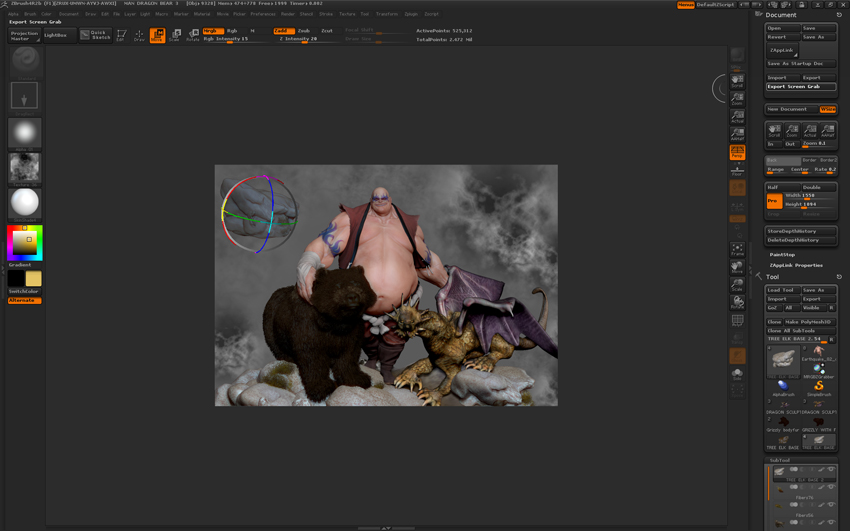Click the Make PolyMesh3D button
The image size is (850, 531).
(810, 322)
